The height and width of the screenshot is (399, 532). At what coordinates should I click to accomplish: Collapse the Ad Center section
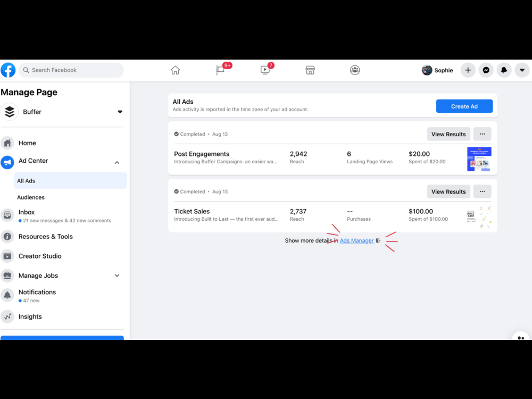[117, 162]
